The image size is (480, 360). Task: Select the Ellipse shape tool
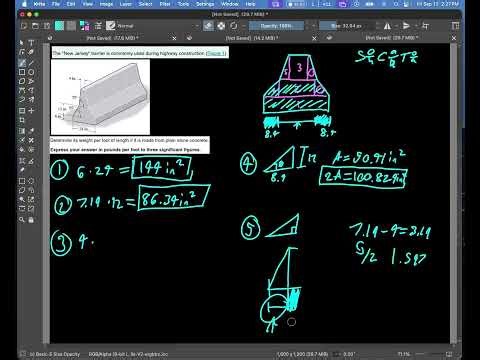(31, 72)
